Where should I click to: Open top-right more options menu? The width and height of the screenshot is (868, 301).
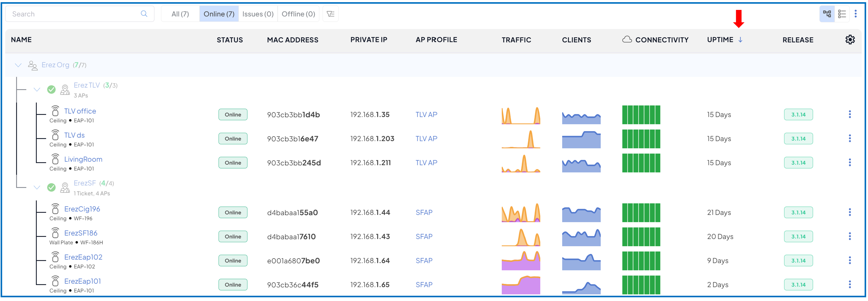coord(856,14)
